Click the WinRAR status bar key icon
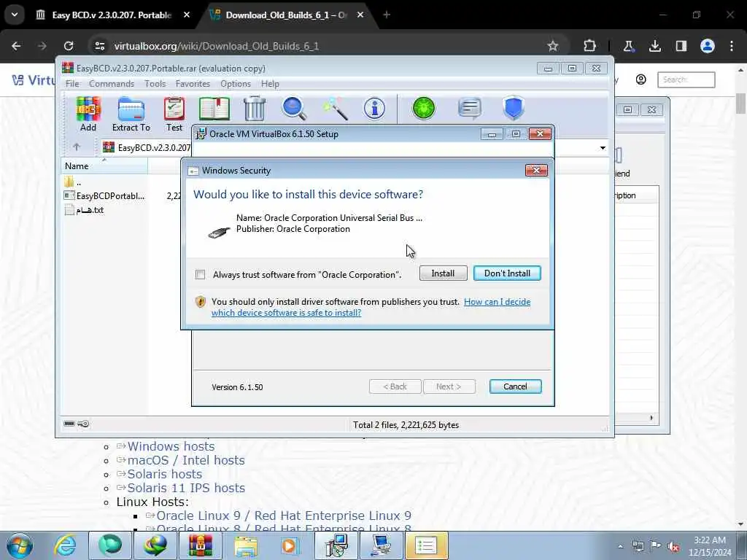 pos(83,424)
